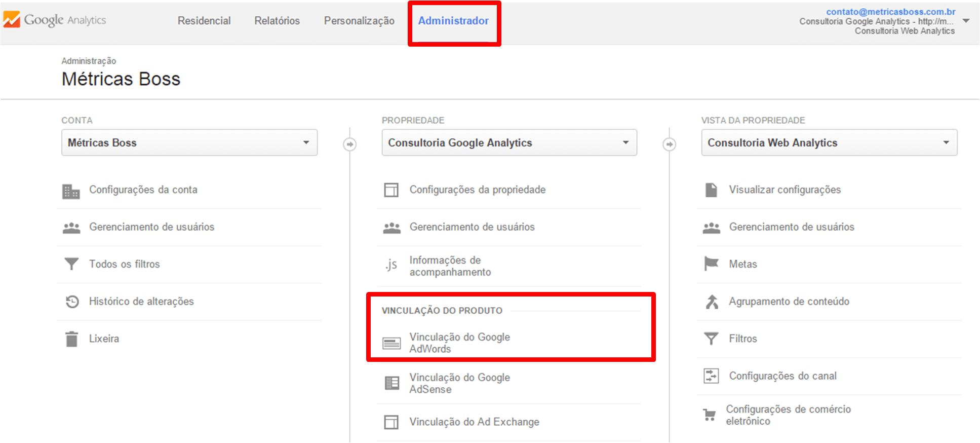Screen dimensions: 980x443
Task: Click the arrow connector between Conta and Propriedade
Action: coord(349,144)
